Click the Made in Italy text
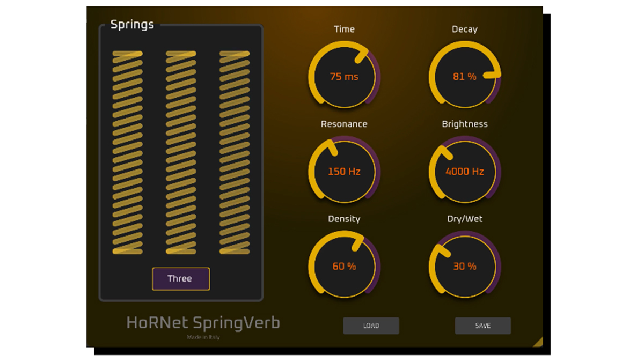Viewport: 644px width, 362px height. click(x=203, y=337)
